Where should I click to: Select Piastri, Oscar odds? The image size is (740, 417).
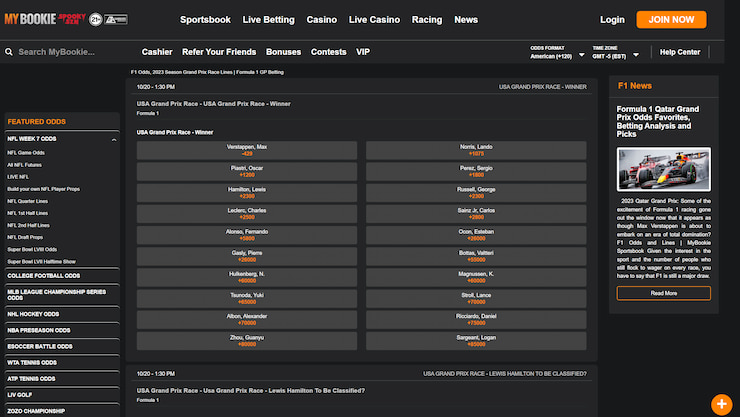pyautogui.click(x=247, y=171)
